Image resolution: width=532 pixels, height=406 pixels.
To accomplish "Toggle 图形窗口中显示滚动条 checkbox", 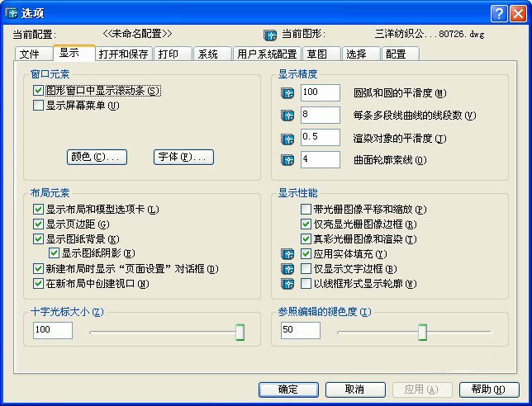I will (38, 91).
